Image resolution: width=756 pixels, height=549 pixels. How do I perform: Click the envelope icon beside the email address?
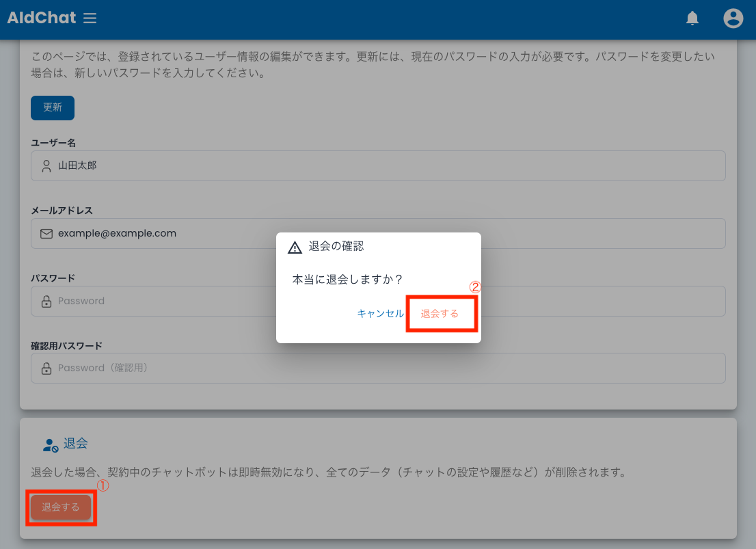tap(46, 233)
